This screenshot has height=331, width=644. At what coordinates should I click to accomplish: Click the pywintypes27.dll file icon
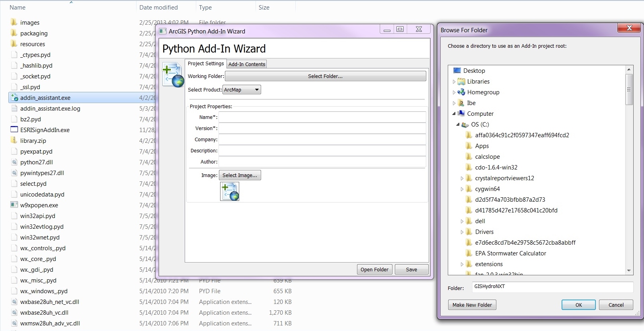14,173
